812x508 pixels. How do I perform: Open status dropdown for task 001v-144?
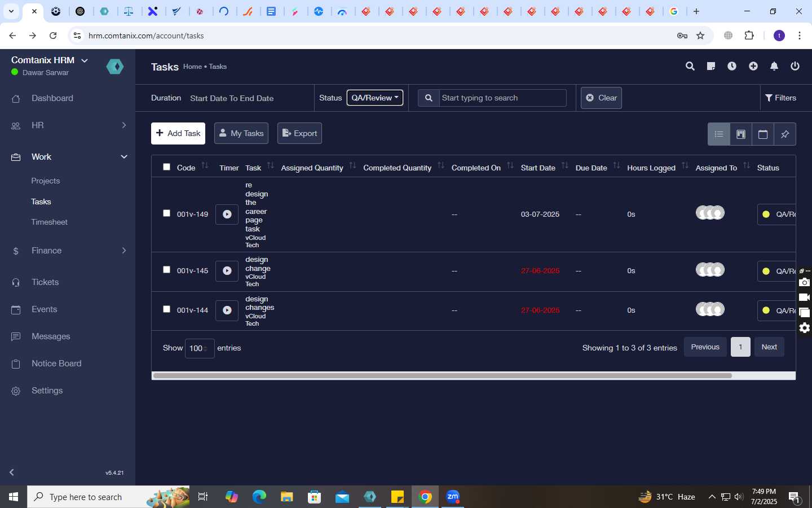(x=776, y=310)
